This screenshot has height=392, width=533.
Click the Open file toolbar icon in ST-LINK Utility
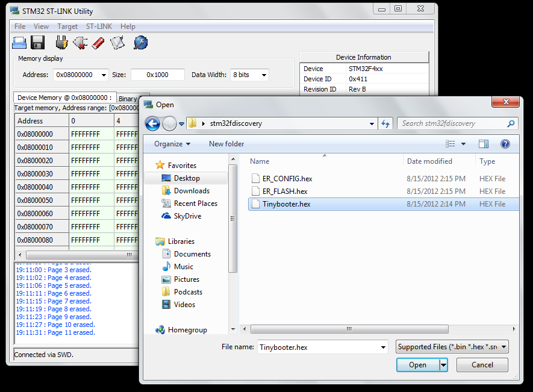click(19, 43)
